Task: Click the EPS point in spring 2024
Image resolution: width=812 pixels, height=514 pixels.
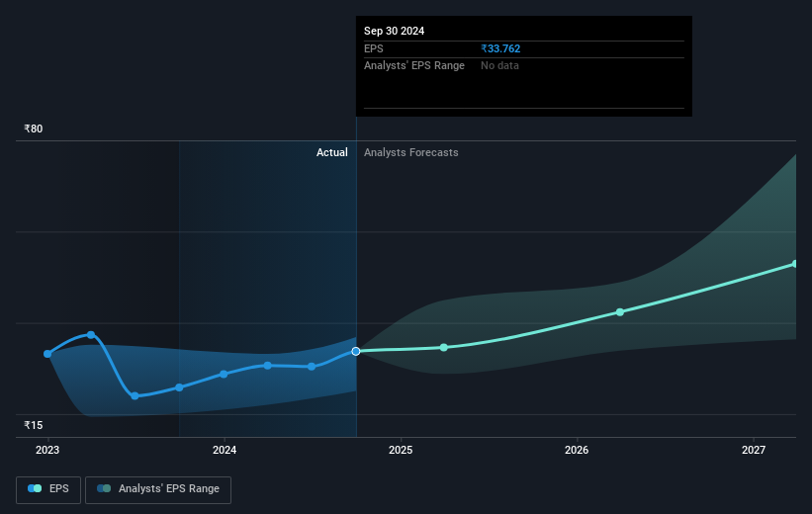Action: [267, 366]
